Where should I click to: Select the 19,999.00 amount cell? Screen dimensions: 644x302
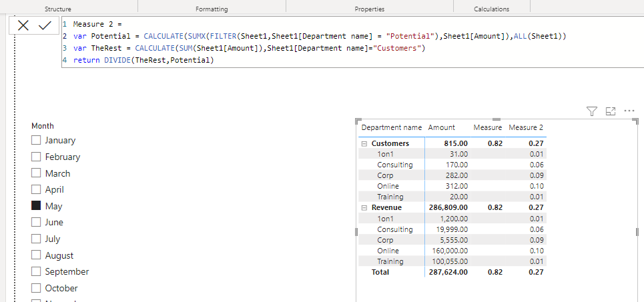451,229
